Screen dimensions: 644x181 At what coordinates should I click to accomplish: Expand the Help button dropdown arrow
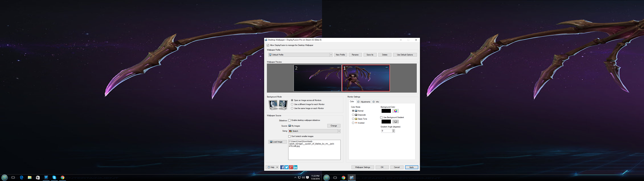point(277,167)
